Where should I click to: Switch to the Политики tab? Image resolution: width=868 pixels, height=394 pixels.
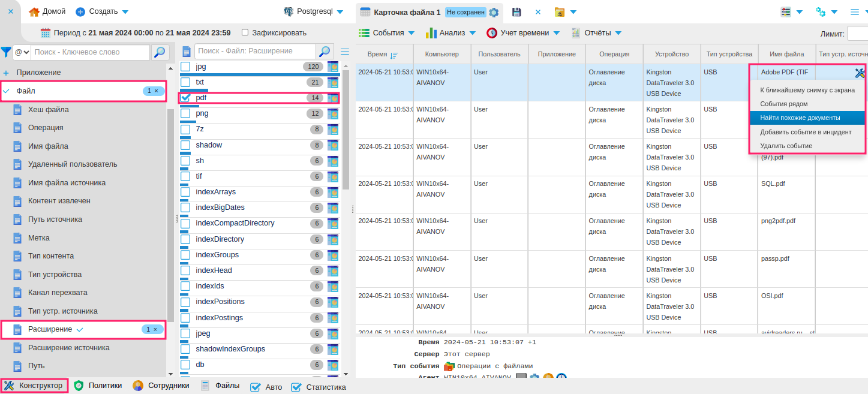point(98,386)
